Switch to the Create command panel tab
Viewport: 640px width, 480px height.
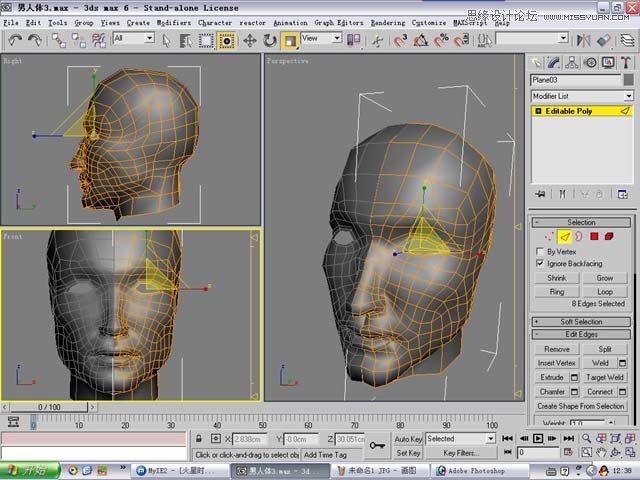click(x=536, y=62)
